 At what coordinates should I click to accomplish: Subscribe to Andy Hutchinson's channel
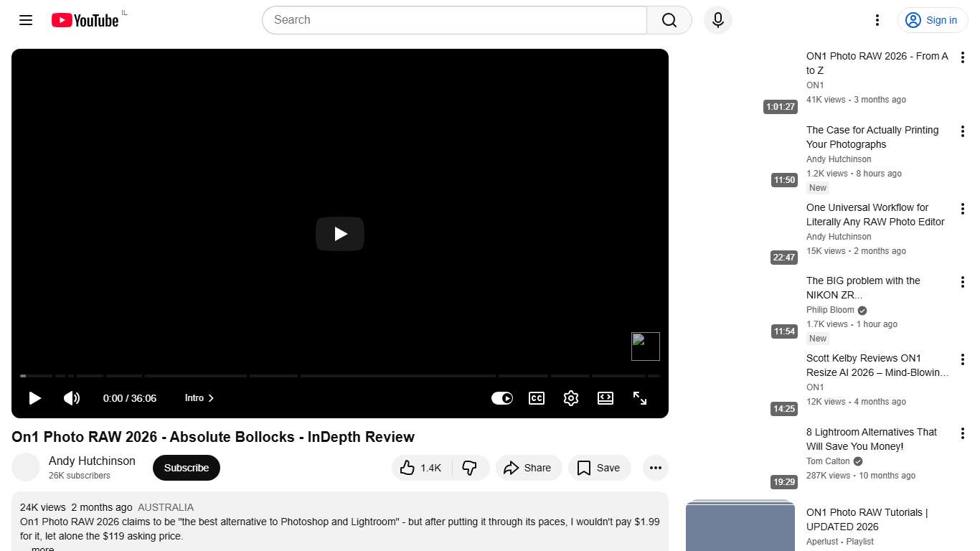pos(186,467)
